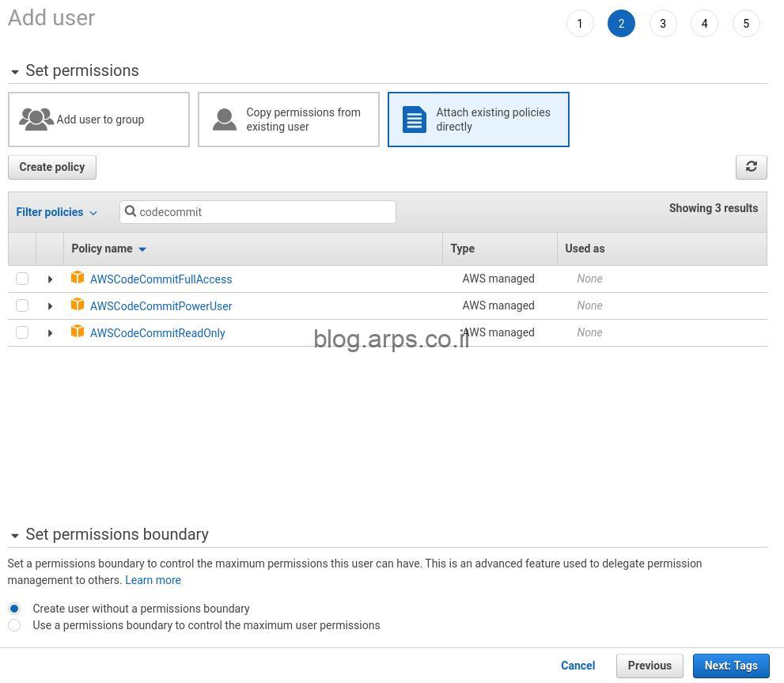Jump to wizard step 5

tap(746, 24)
